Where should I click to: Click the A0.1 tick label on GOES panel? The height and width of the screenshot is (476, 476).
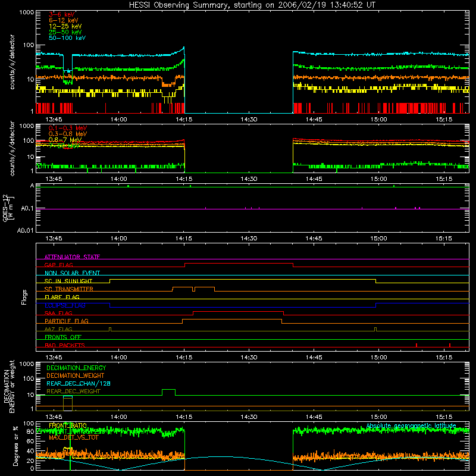pos(27,209)
